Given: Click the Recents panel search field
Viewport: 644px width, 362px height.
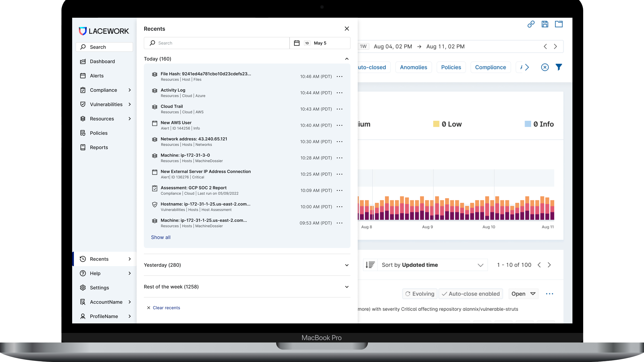Looking at the screenshot, I should (x=216, y=43).
